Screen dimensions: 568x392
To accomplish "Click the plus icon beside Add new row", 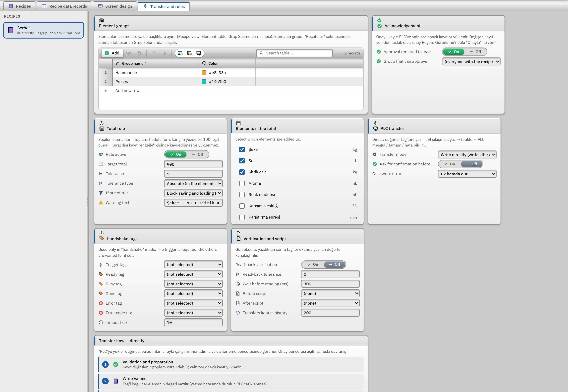I will click(106, 91).
